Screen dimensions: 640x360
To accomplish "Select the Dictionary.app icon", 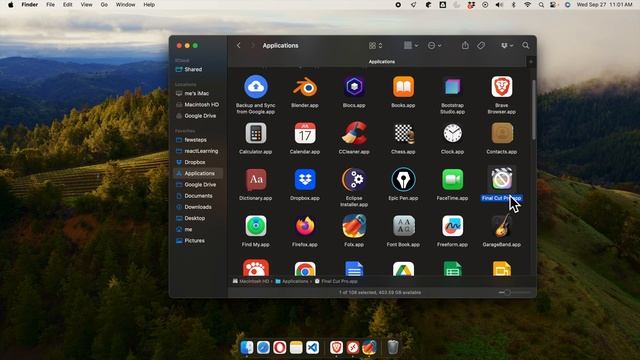I will pyautogui.click(x=256, y=180).
